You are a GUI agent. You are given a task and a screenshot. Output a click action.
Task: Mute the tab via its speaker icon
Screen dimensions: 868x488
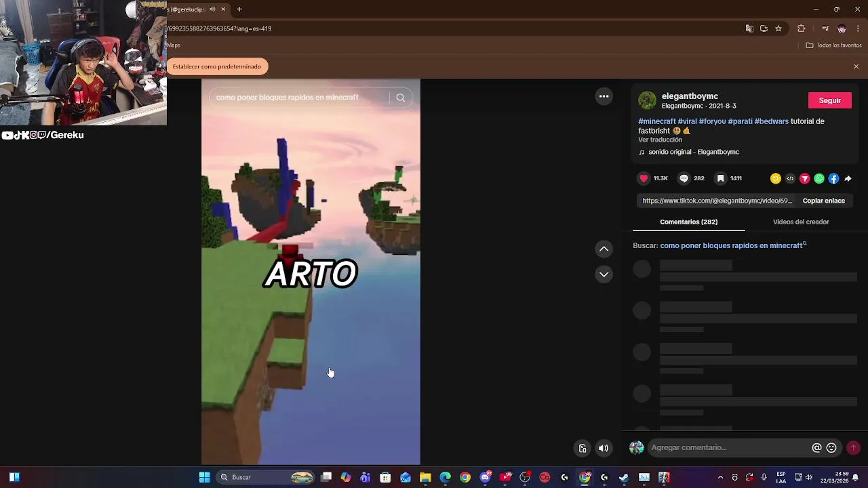(212, 9)
